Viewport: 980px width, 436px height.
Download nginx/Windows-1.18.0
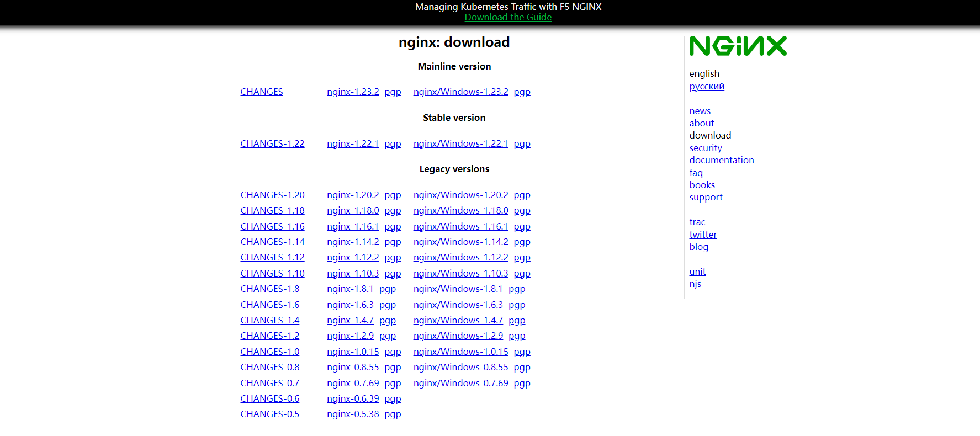tap(460, 210)
